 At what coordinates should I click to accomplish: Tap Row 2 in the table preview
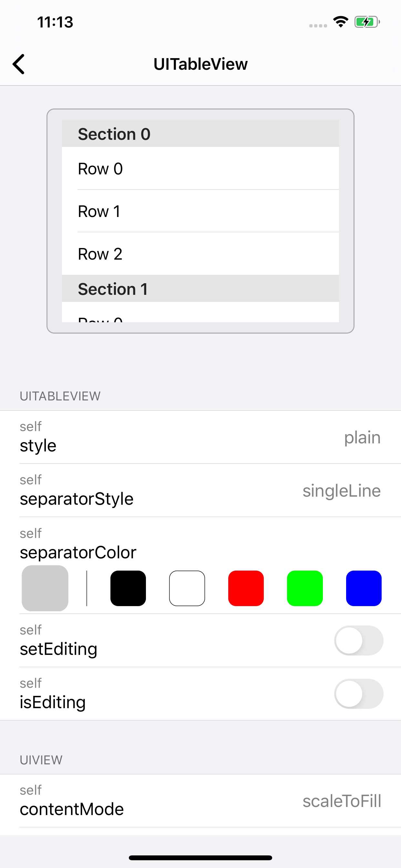[x=200, y=254]
